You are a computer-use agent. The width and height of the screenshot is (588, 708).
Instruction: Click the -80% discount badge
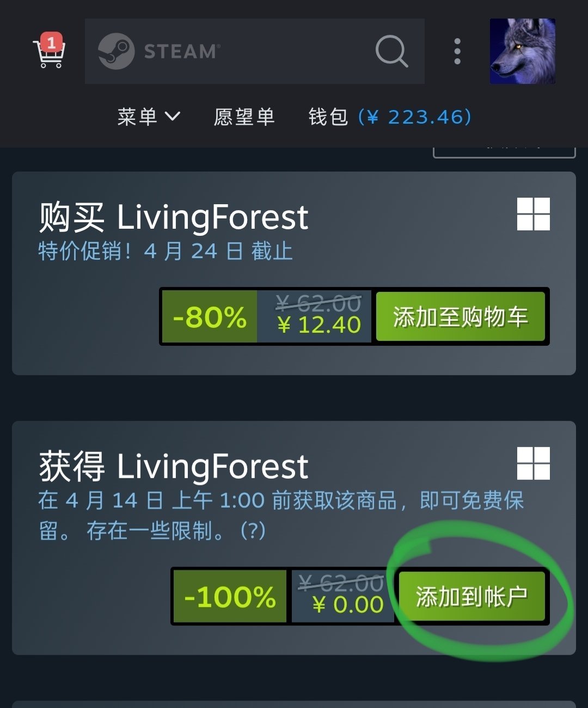click(x=210, y=316)
